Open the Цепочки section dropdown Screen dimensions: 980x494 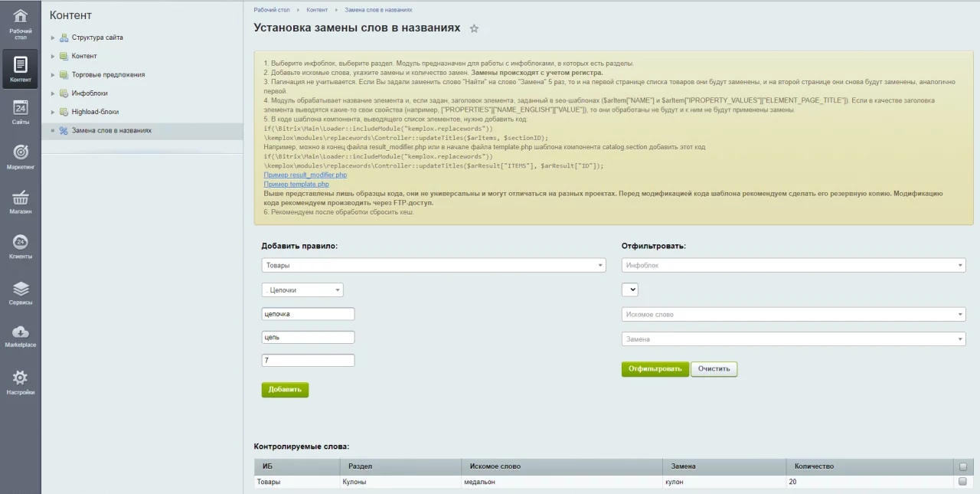point(302,290)
